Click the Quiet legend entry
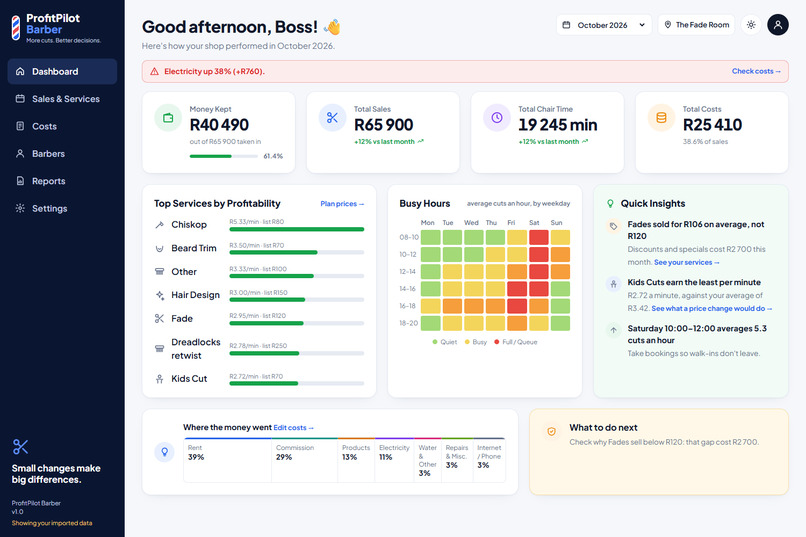Image resolution: width=806 pixels, height=537 pixels. tap(445, 342)
